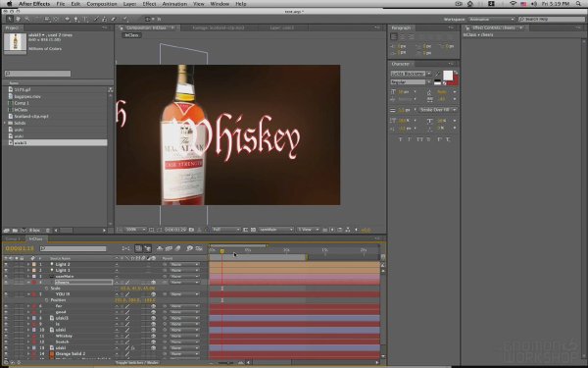Open parent dropdown for Light 2 layer
Viewport: 588px width, 368px height.
click(184, 264)
